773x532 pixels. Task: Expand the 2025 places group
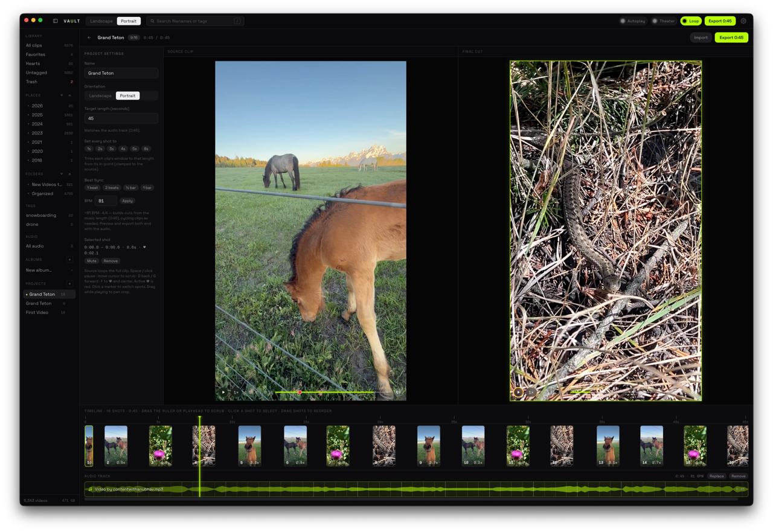(28, 115)
